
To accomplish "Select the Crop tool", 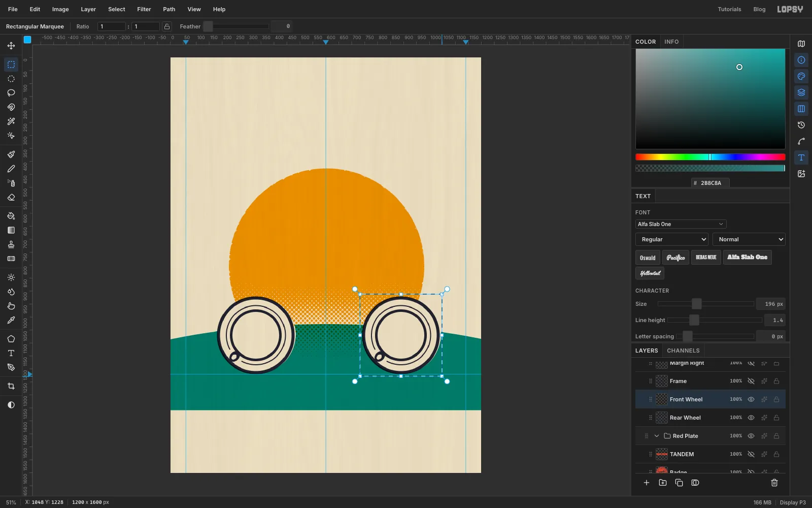I will [11, 386].
